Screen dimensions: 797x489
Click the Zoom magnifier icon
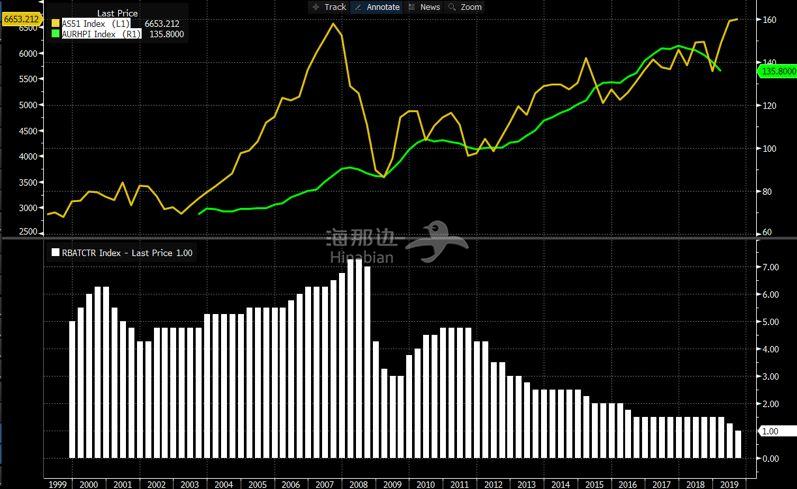click(452, 7)
